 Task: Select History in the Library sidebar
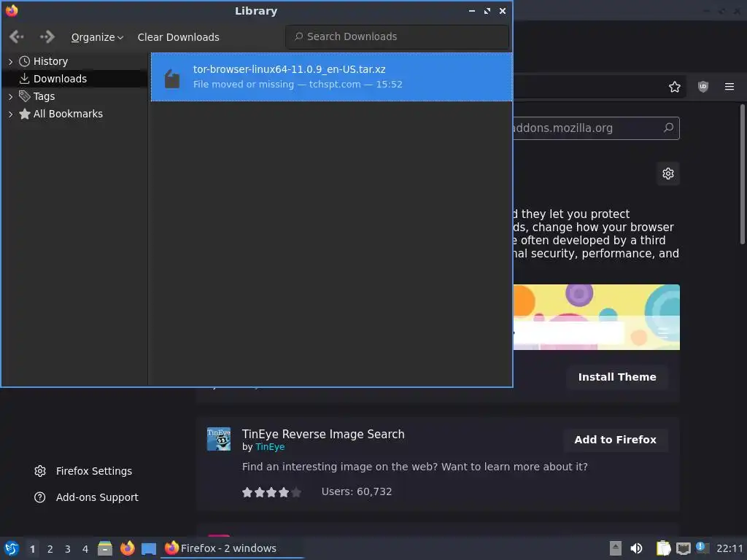coord(50,61)
